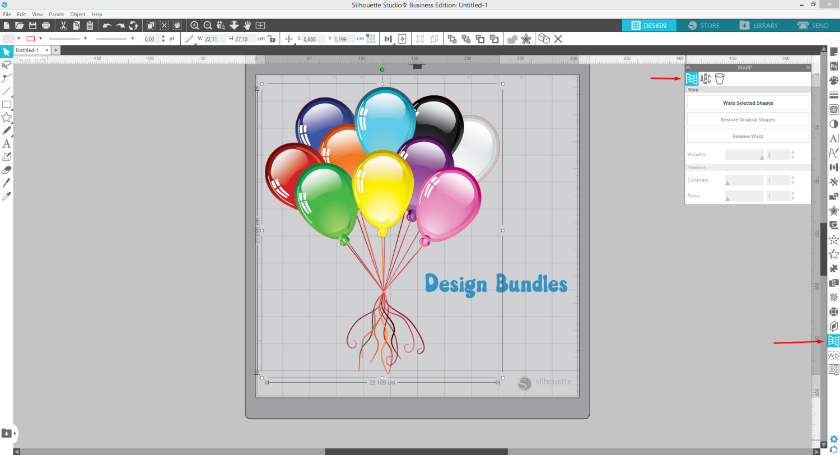
Task: Add a new document tab with plus
Action: coord(55,50)
